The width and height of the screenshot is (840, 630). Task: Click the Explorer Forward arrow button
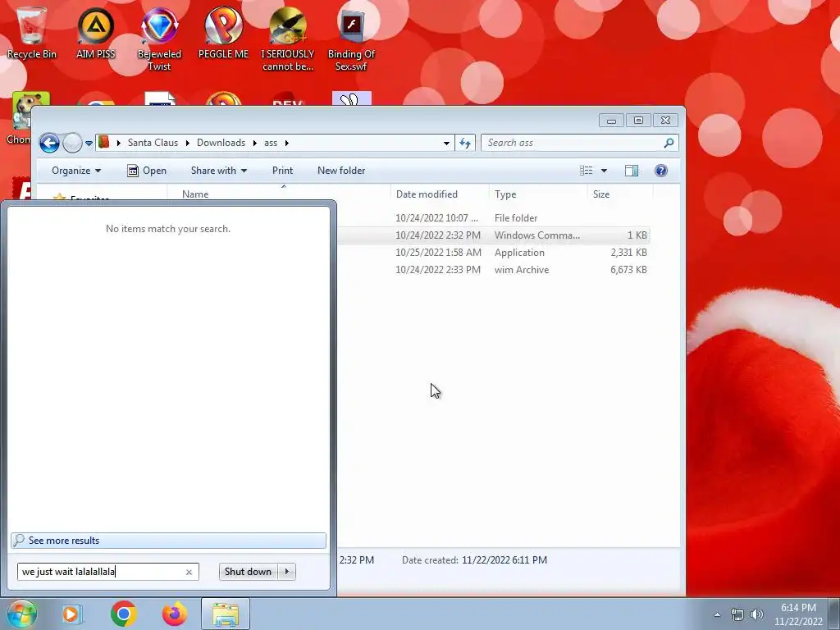coord(72,143)
